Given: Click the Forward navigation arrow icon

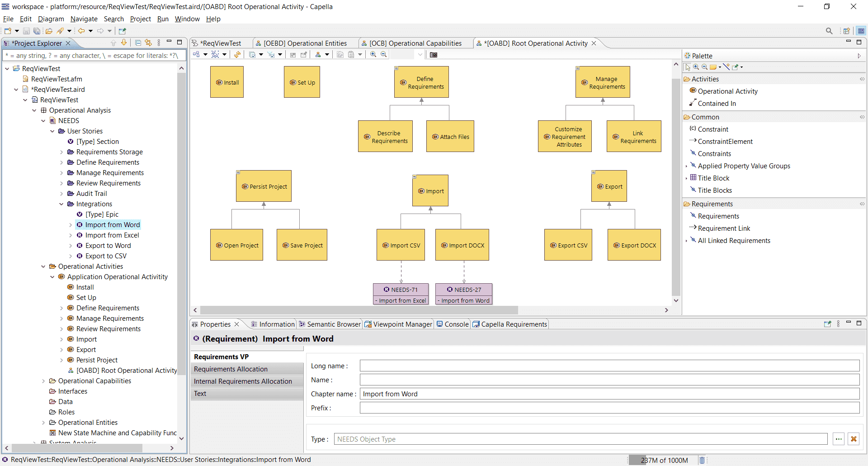Looking at the screenshot, I should 100,31.
